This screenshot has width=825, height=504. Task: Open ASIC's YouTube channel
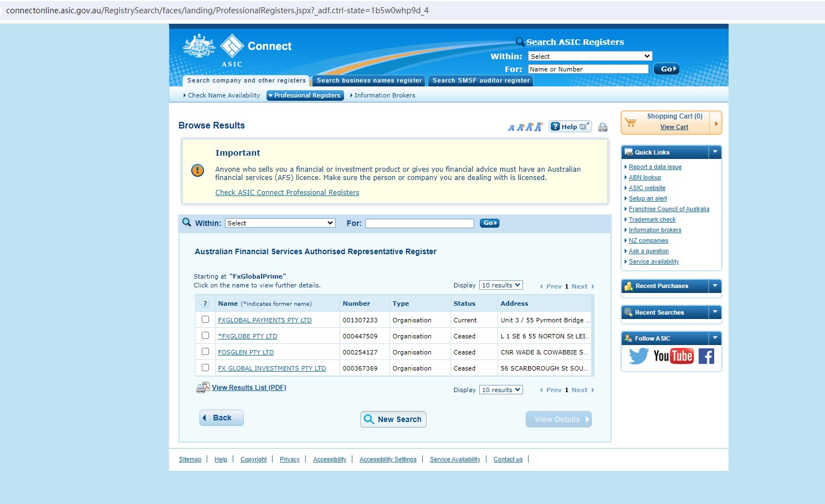673,356
